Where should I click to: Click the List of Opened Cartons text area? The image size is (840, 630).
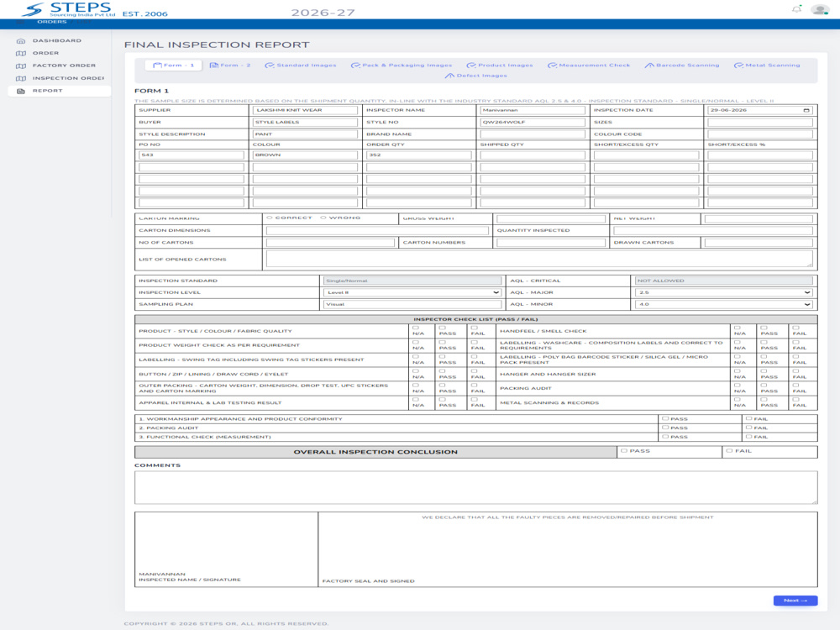click(539, 259)
